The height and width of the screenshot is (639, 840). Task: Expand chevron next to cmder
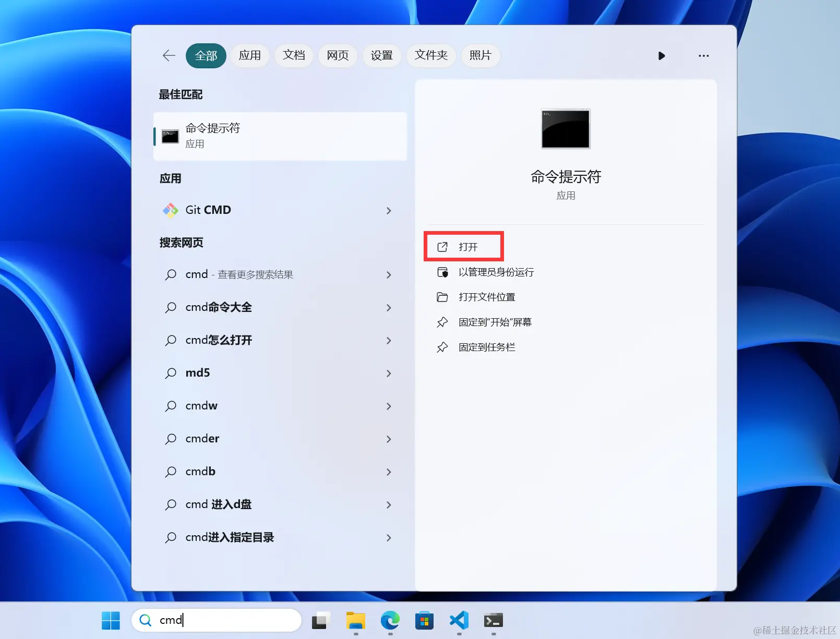click(x=389, y=439)
